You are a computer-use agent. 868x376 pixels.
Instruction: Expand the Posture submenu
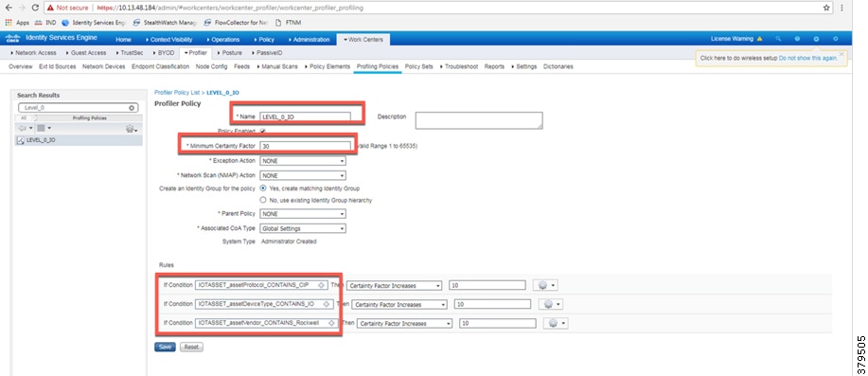(230, 53)
